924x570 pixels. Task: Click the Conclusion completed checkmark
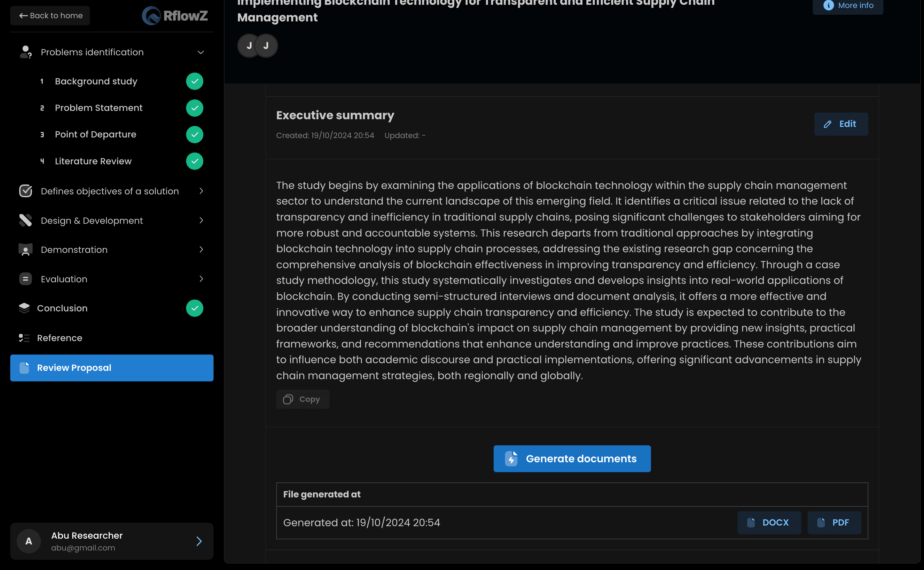(194, 308)
